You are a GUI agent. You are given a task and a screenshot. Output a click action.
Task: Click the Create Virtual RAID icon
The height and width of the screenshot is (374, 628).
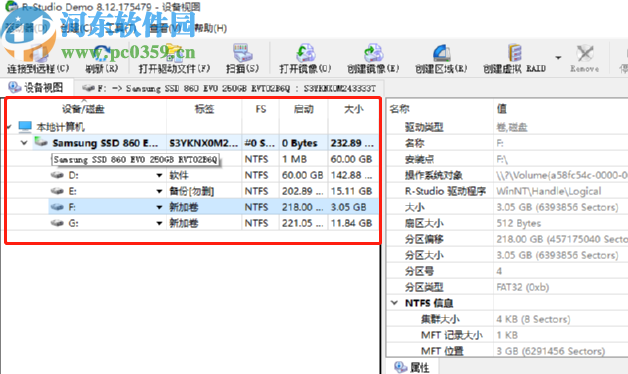[x=514, y=53]
